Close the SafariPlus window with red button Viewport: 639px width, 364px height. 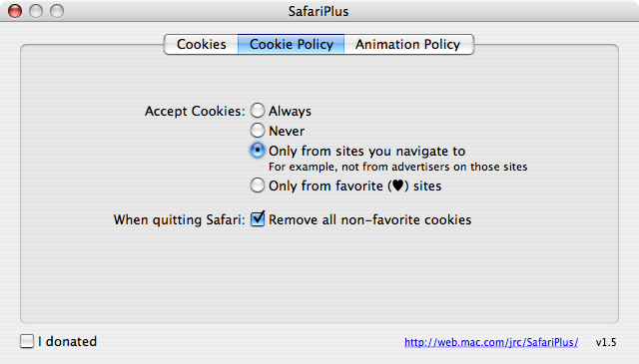coord(15,11)
